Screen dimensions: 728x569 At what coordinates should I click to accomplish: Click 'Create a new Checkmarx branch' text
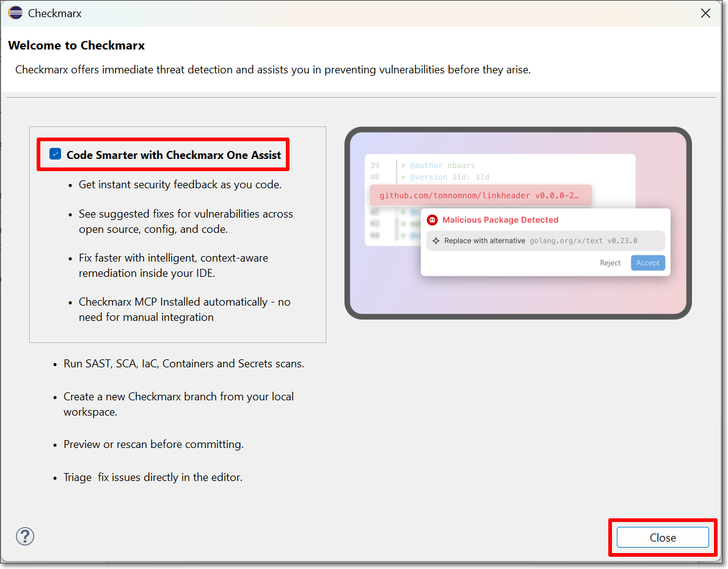(140, 396)
